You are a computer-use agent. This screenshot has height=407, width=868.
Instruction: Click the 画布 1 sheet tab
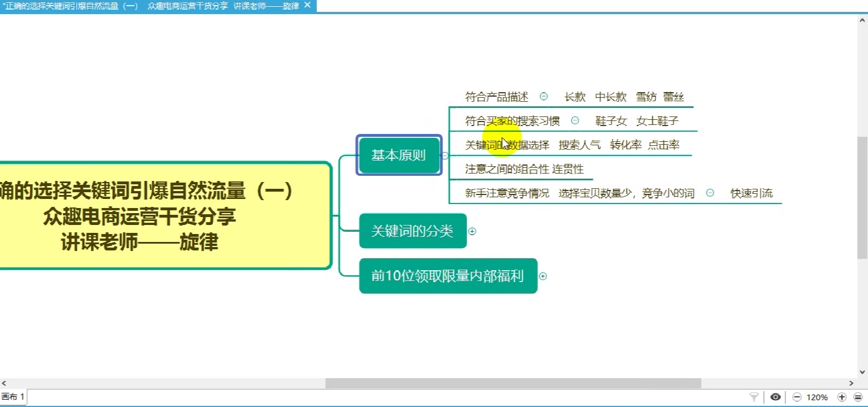tap(12, 397)
